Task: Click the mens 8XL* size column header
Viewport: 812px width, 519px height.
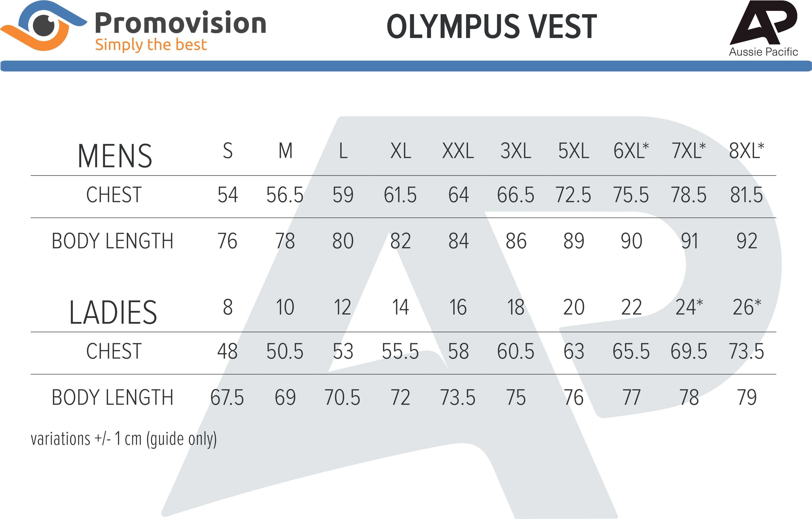Action: [746, 151]
